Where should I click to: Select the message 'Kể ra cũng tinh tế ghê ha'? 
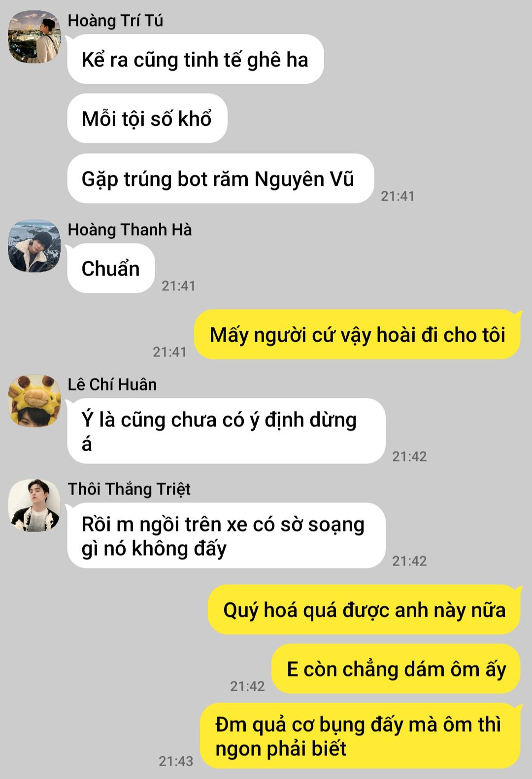(195, 59)
